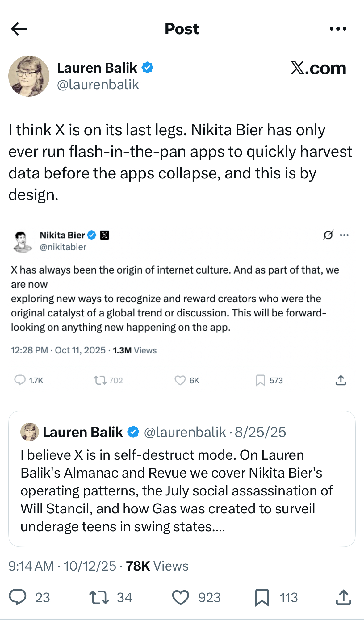Screen dimensions: 364x627
Task: Tap the retweet icon showing 702
Action: (100, 380)
